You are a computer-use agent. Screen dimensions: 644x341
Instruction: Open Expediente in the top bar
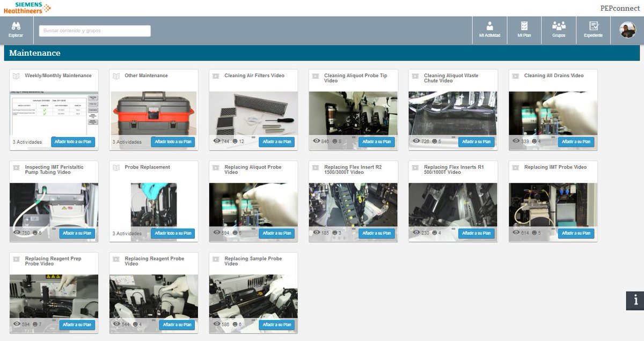593,30
